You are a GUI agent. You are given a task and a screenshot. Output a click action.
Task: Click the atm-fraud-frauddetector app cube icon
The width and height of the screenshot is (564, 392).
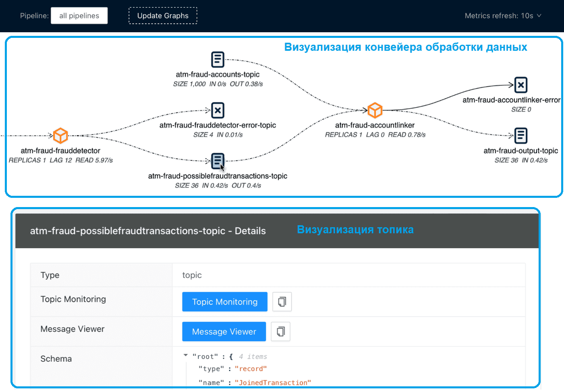60,136
